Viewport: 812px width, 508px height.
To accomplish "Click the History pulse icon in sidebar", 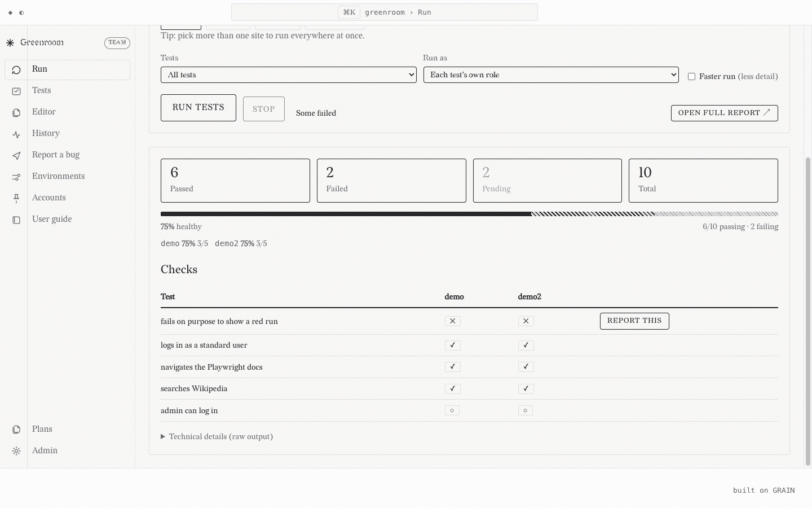I will (16, 134).
